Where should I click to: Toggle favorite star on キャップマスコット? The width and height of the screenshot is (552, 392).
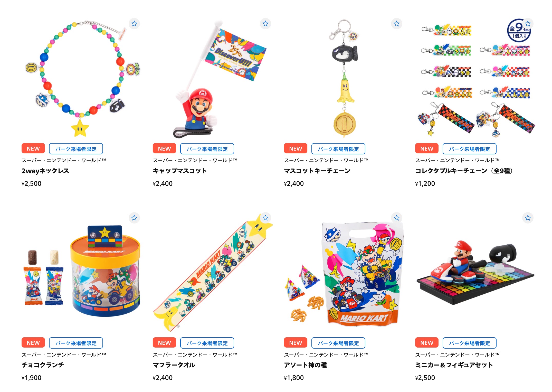click(x=265, y=24)
